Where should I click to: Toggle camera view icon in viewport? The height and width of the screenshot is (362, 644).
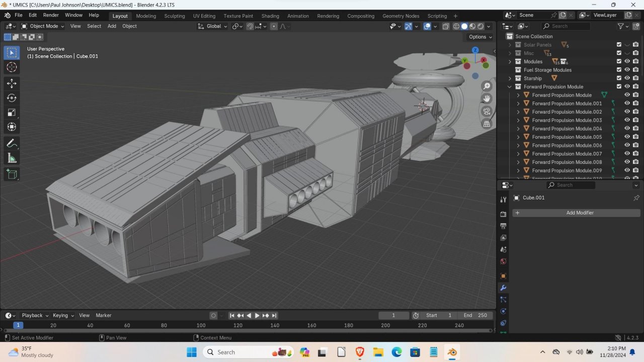tap(487, 111)
